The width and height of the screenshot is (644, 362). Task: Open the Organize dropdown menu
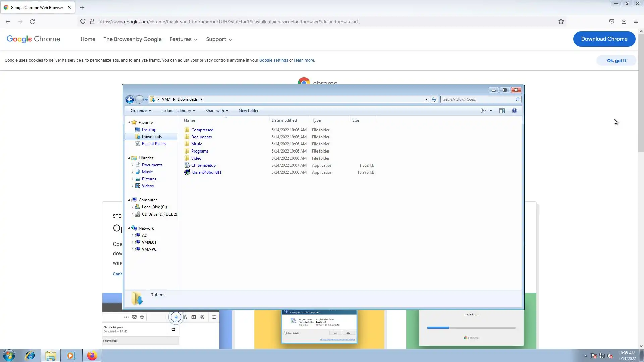pos(141,111)
